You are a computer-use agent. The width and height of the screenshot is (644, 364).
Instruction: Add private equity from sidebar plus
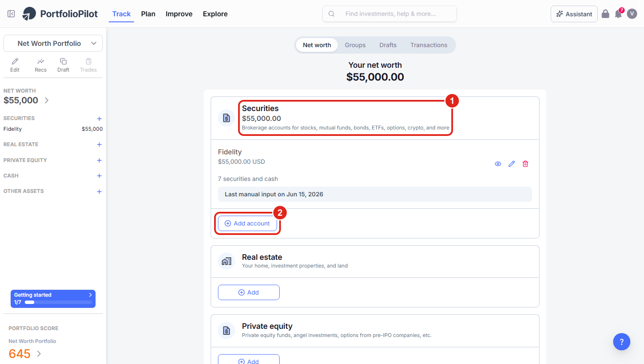(x=99, y=160)
